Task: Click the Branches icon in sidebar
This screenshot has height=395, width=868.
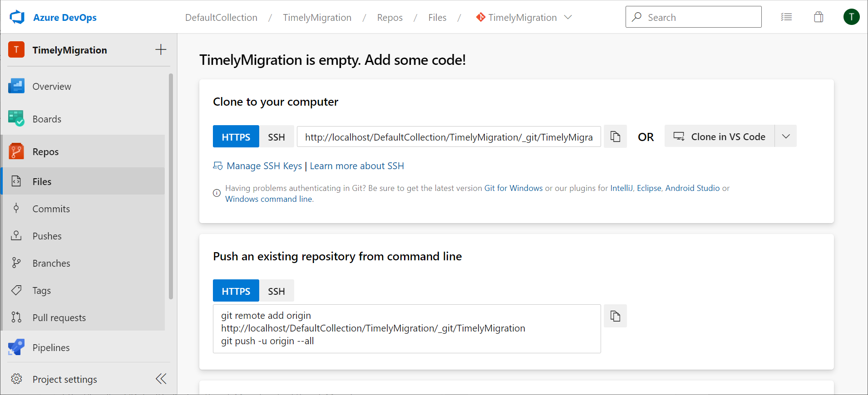Action: point(16,263)
